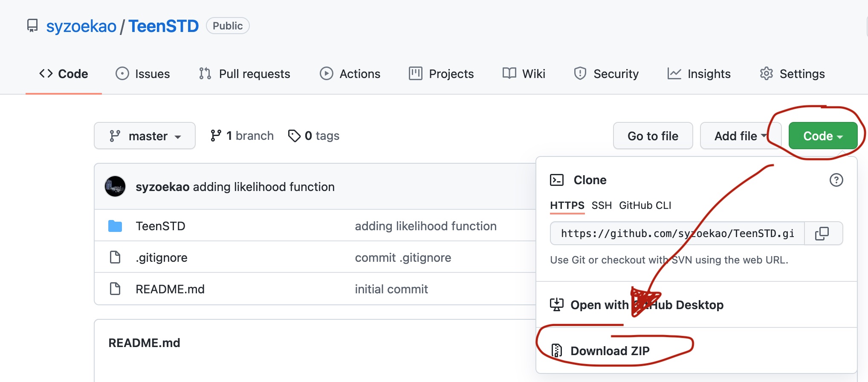Open TeenSTD row's adding likelihood function commit
Image resolution: width=868 pixels, height=382 pixels.
[x=426, y=226]
